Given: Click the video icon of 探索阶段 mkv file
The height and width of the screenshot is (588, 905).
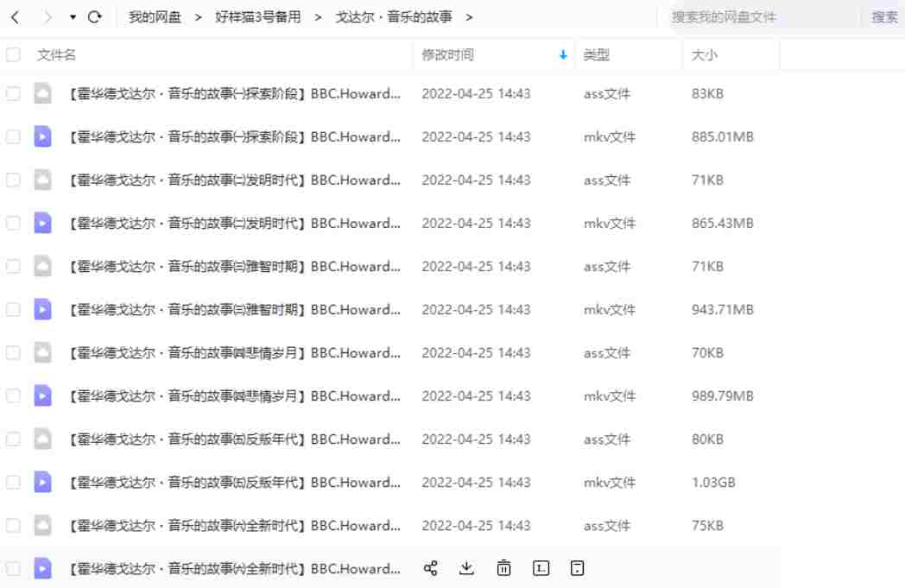Looking at the screenshot, I should tap(42, 136).
